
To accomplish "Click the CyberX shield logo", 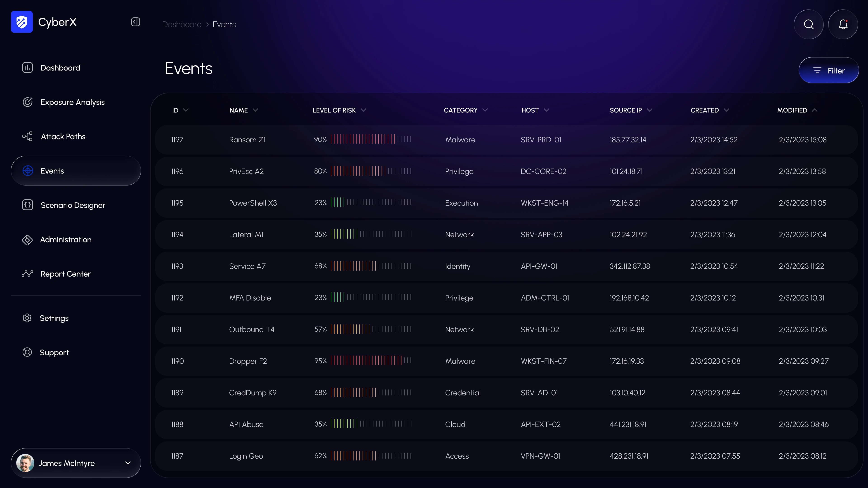I will [21, 22].
